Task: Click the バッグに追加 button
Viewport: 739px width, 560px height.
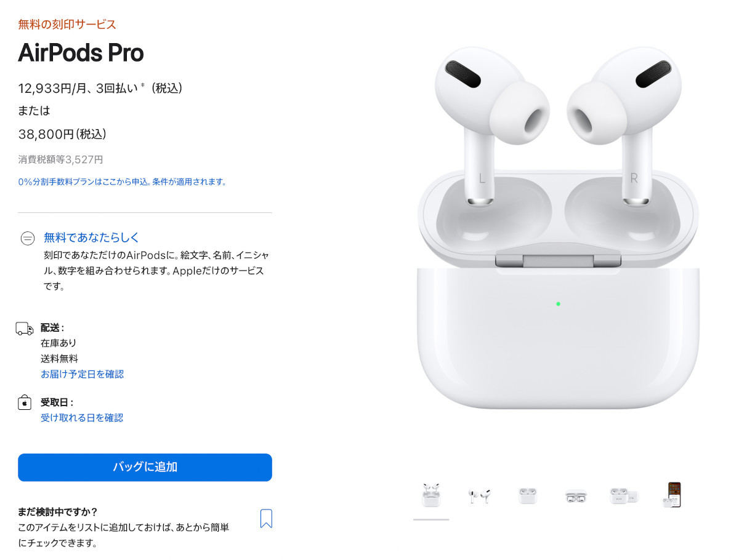Action: tap(145, 467)
